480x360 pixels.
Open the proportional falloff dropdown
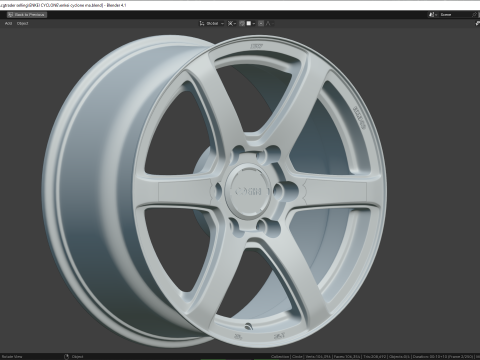click(270, 23)
